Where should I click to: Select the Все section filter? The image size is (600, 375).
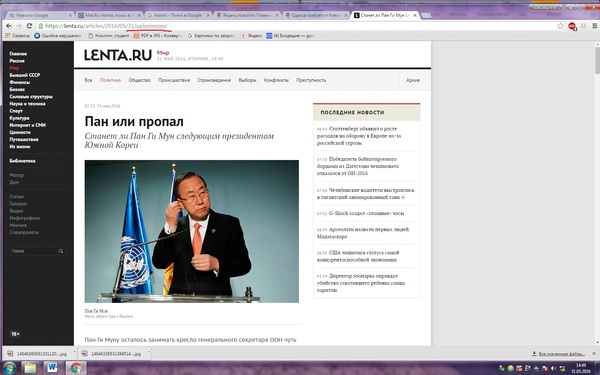coord(88,80)
